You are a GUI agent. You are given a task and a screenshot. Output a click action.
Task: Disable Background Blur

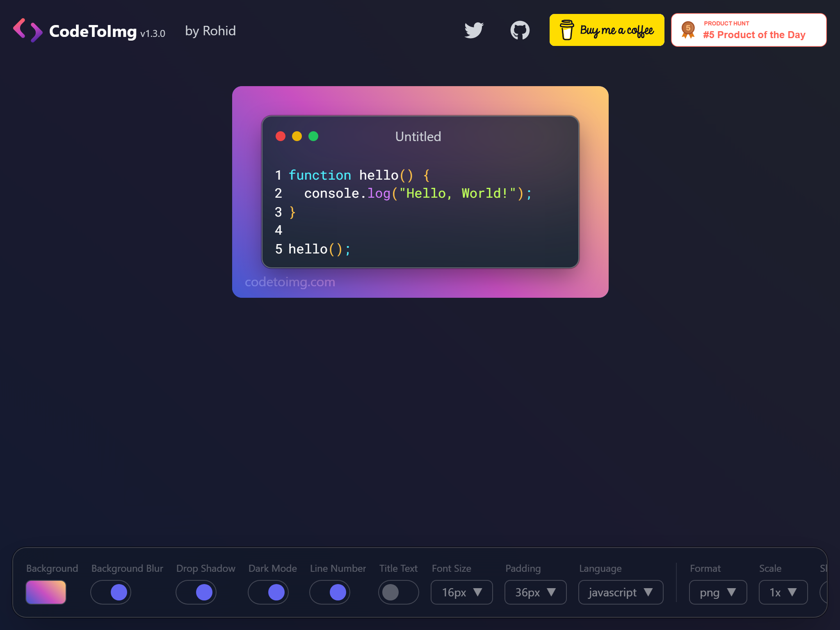point(111,592)
